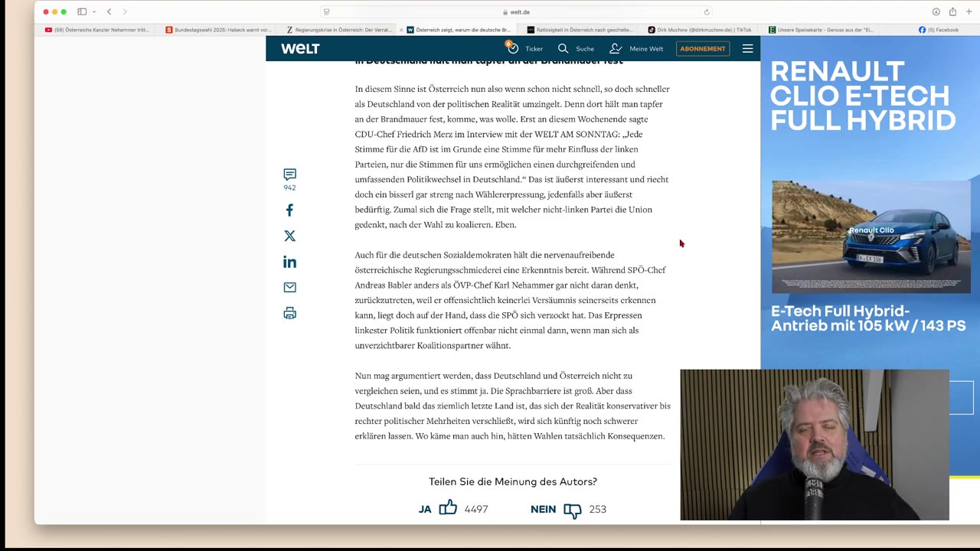Switch to the Ratlosigkeit in Österreich tab

[x=580, y=30]
